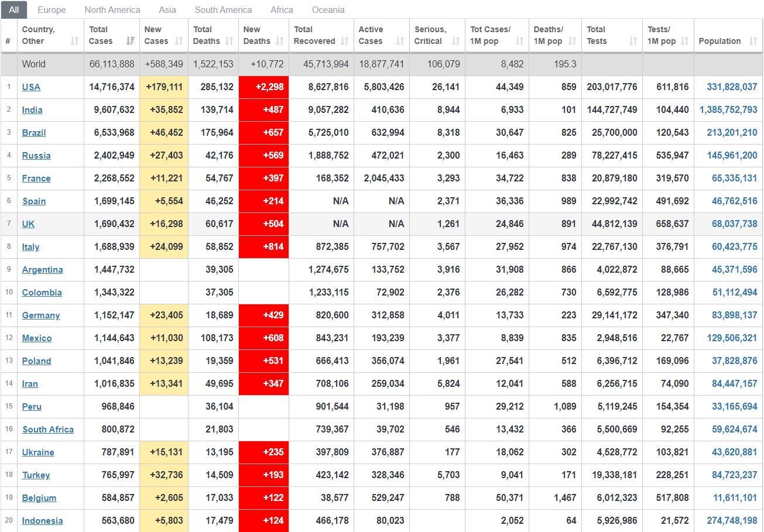
Task: Sort by New Deaths column arrows
Action: pyautogui.click(x=279, y=41)
